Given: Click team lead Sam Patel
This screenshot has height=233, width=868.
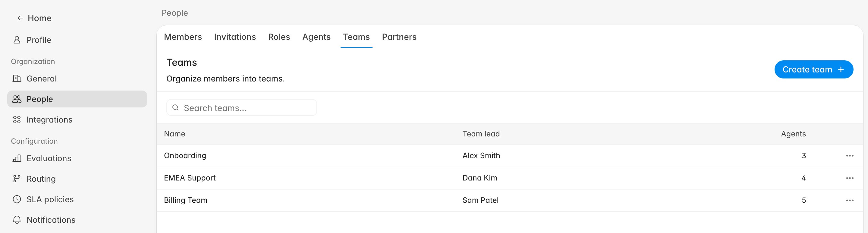Looking at the screenshot, I should click(480, 200).
